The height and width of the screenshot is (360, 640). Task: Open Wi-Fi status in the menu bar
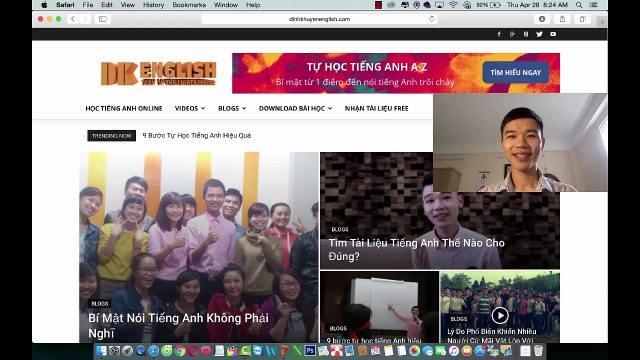pos(453,5)
